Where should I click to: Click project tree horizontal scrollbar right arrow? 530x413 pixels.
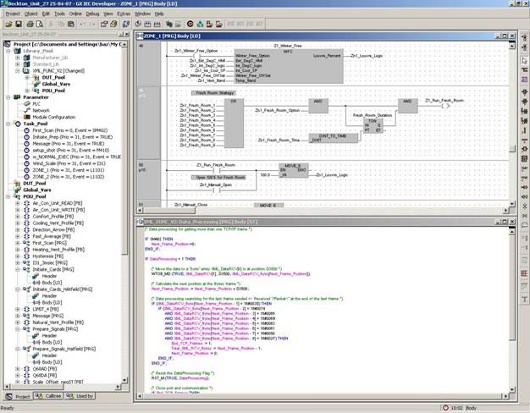(118, 386)
